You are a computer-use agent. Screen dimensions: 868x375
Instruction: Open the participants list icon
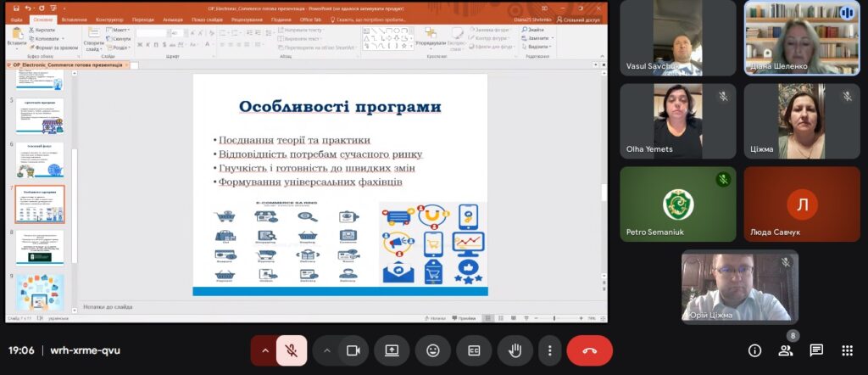click(x=786, y=350)
